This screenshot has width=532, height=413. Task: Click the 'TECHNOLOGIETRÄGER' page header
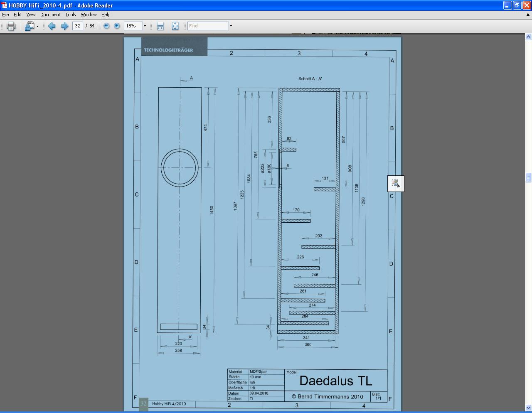pos(168,50)
